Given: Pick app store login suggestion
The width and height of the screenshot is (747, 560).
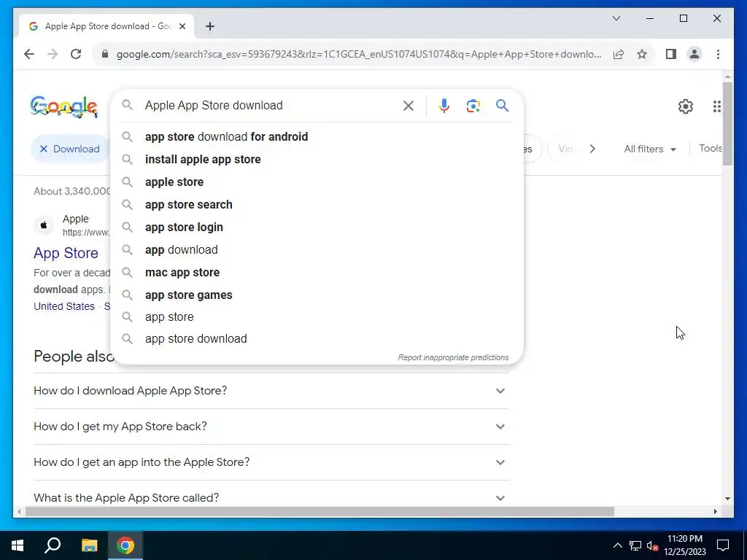Looking at the screenshot, I should point(317,227).
